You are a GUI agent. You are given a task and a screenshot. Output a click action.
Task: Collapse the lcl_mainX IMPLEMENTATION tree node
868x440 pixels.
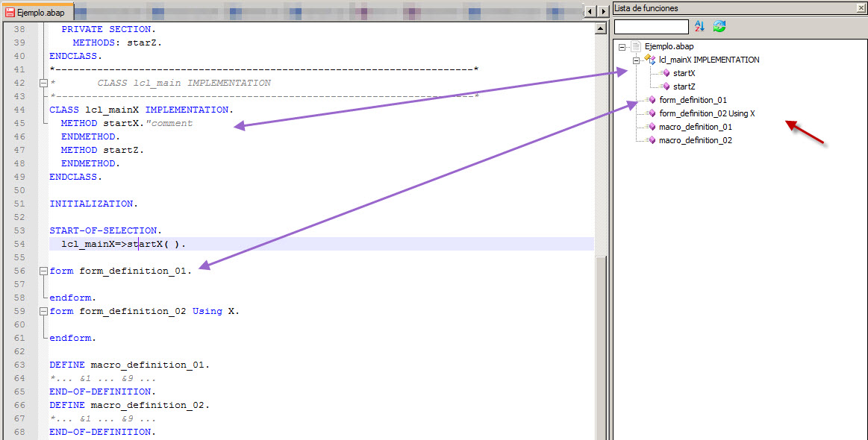point(635,60)
